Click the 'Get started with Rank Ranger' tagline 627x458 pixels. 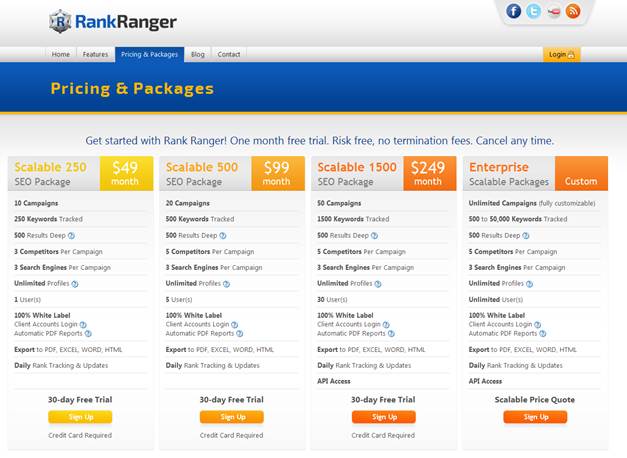(319, 141)
